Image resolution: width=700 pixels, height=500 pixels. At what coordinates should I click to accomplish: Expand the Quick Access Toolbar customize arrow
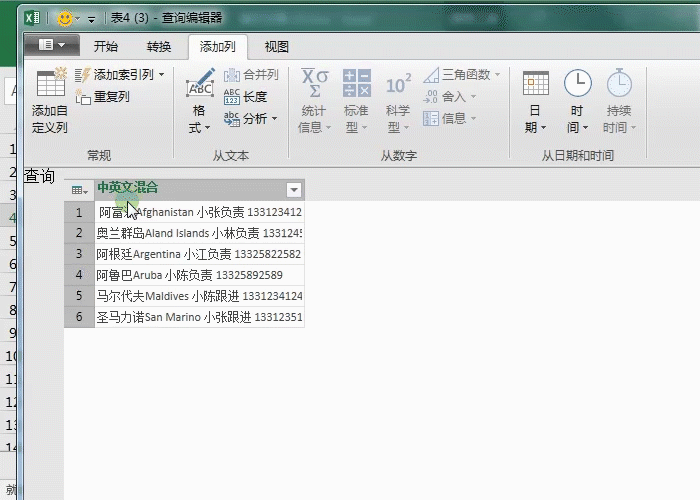tap(92, 19)
